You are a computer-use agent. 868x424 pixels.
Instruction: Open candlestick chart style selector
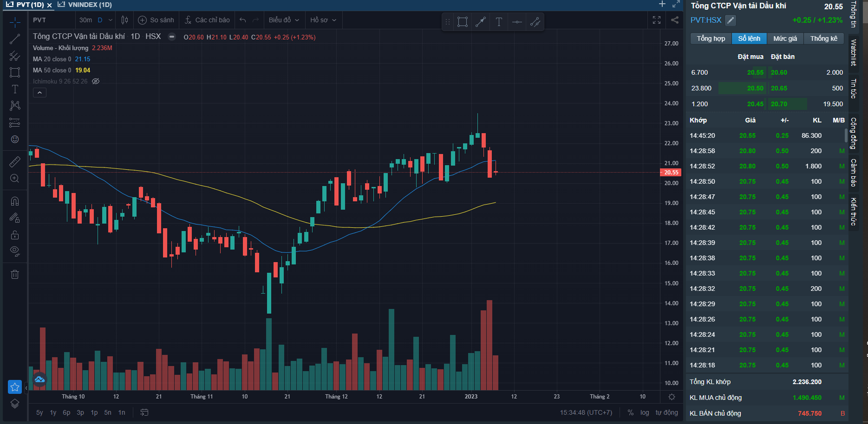tap(124, 20)
